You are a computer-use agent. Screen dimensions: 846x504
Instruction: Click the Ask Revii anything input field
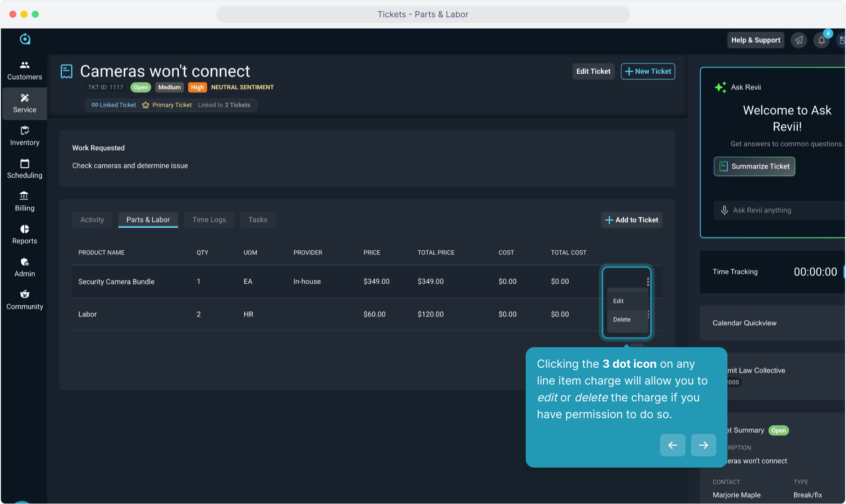coord(784,210)
